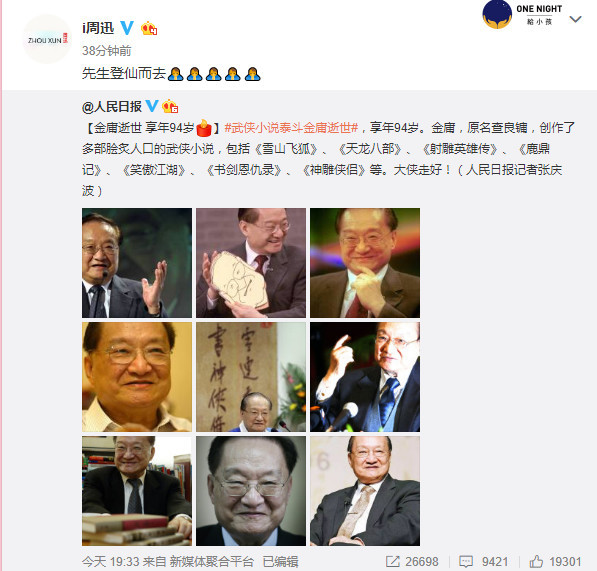
Task: Click the crown membership icon beside i周迅
Action: point(149,28)
